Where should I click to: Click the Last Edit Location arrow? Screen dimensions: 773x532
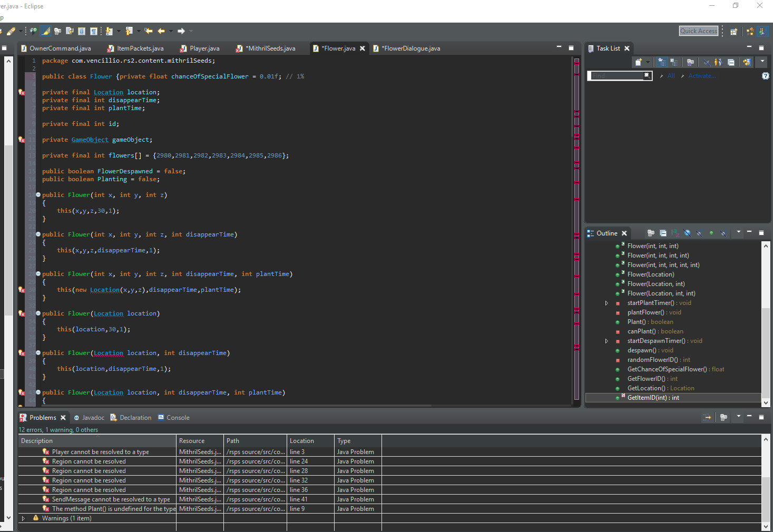149,31
